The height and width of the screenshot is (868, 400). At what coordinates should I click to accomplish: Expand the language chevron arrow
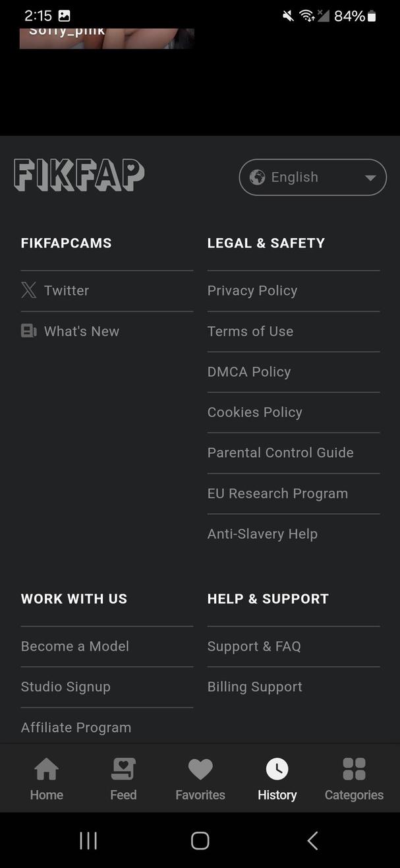click(x=370, y=177)
